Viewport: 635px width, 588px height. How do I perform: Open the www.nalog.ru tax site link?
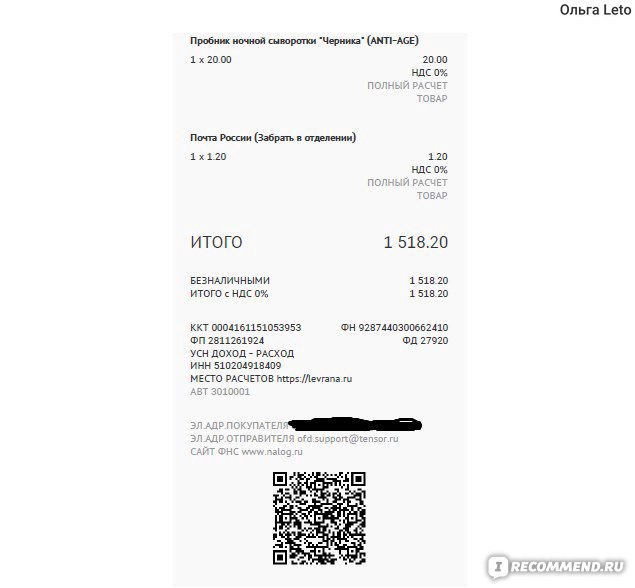click(x=272, y=452)
